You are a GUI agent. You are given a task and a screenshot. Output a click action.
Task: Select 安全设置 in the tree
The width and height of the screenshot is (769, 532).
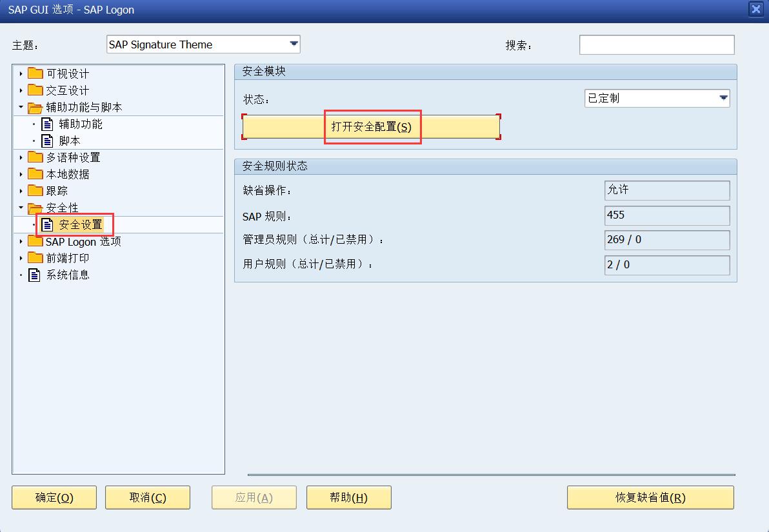[x=80, y=224]
